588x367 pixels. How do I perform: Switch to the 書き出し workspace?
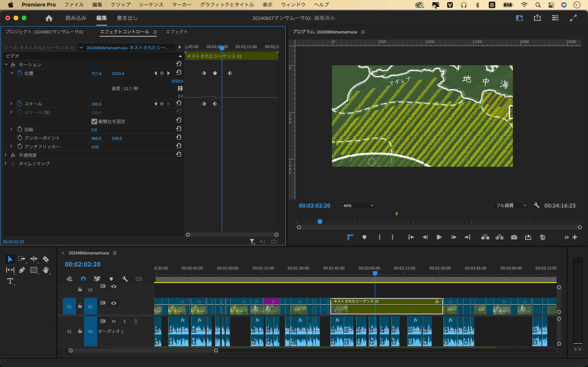click(x=127, y=18)
